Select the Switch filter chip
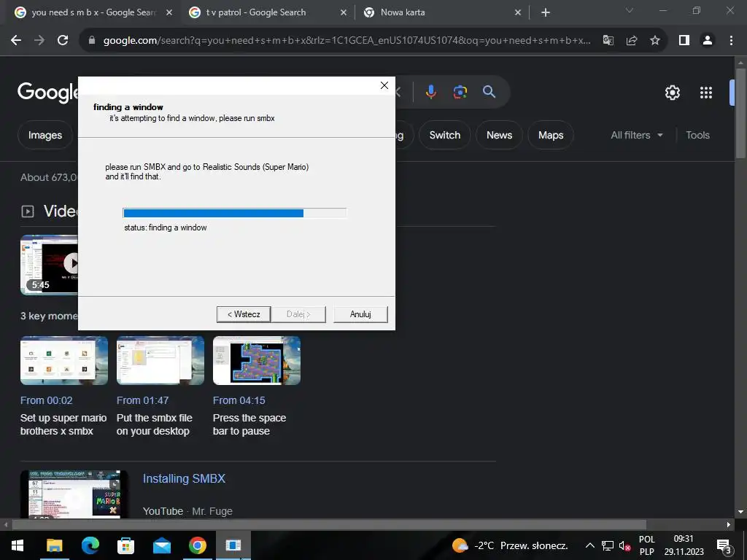The width and height of the screenshot is (747, 560). pos(445,135)
